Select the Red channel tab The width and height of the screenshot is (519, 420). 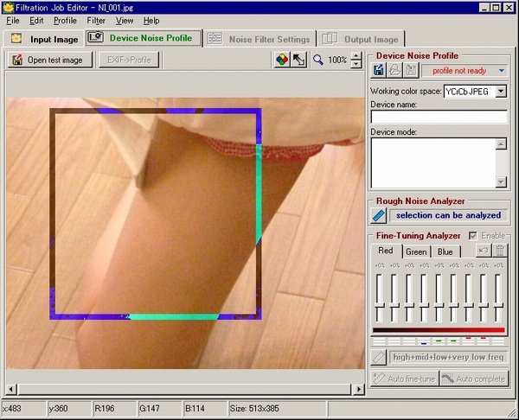(x=386, y=251)
